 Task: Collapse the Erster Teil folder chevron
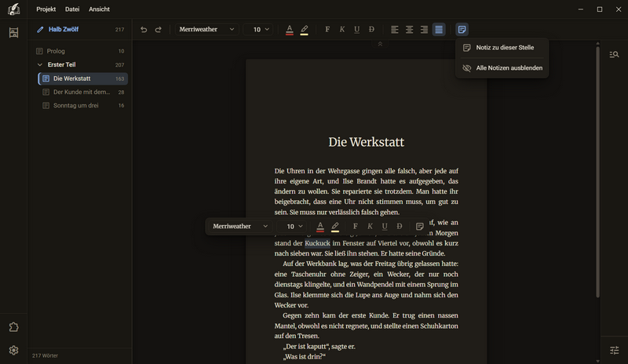point(40,64)
